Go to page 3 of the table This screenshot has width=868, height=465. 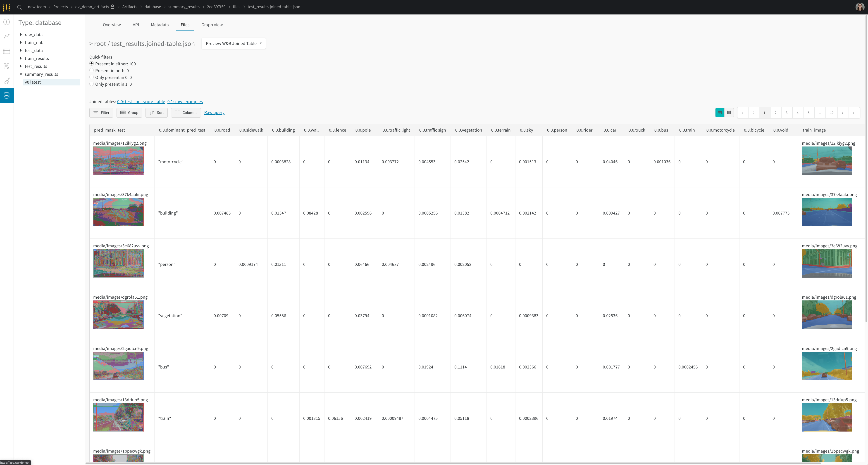pos(787,113)
